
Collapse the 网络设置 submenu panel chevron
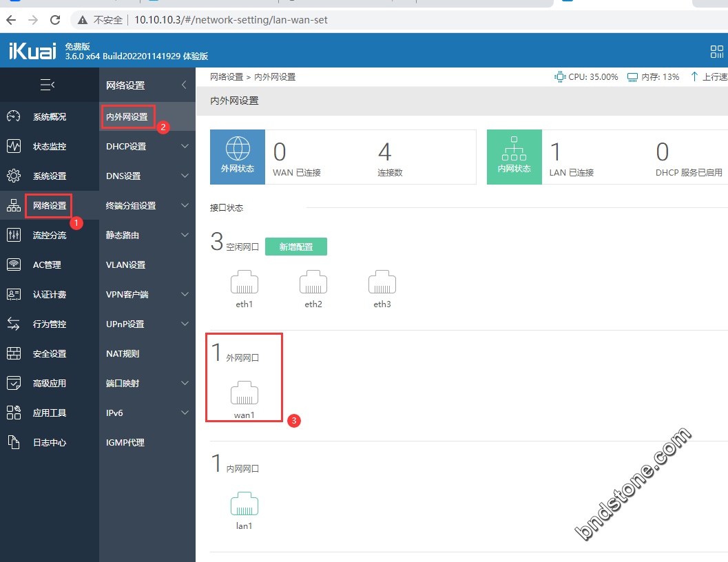(184, 85)
